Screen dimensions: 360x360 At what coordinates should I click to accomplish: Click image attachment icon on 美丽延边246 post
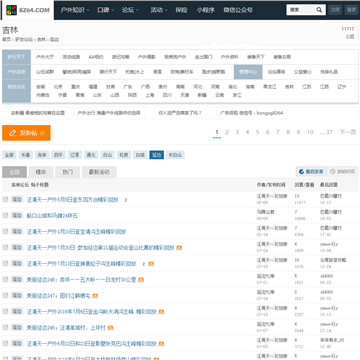(110, 328)
